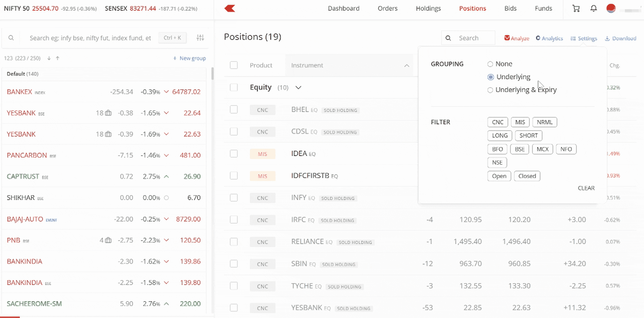Sort watchlist ascending with up arrow
Viewport: 644px width, 318px height.
[58, 58]
